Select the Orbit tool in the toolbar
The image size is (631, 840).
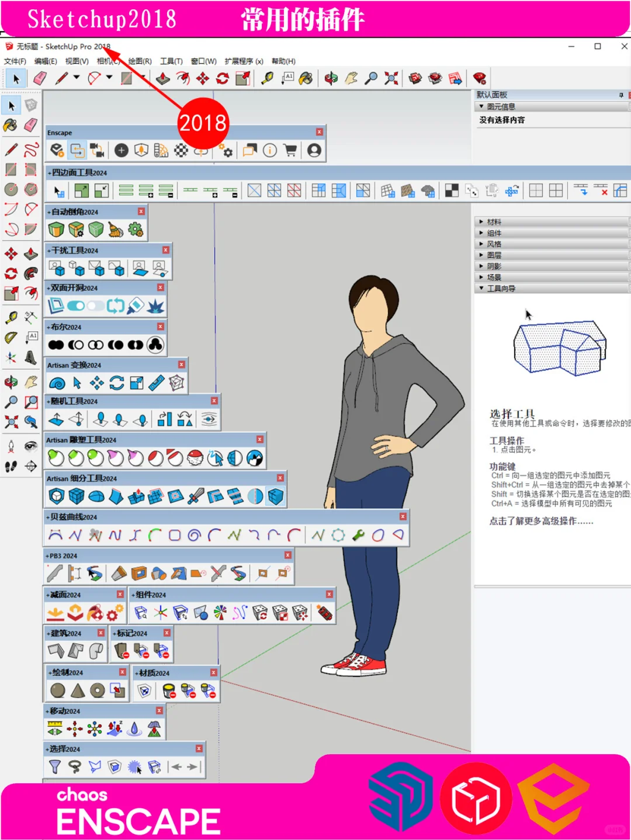click(330, 77)
